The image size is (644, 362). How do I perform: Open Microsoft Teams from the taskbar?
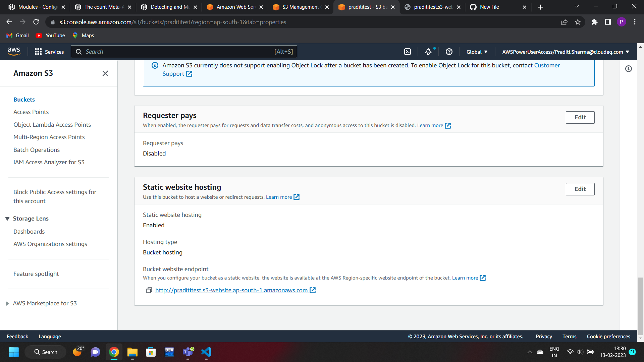click(188, 352)
